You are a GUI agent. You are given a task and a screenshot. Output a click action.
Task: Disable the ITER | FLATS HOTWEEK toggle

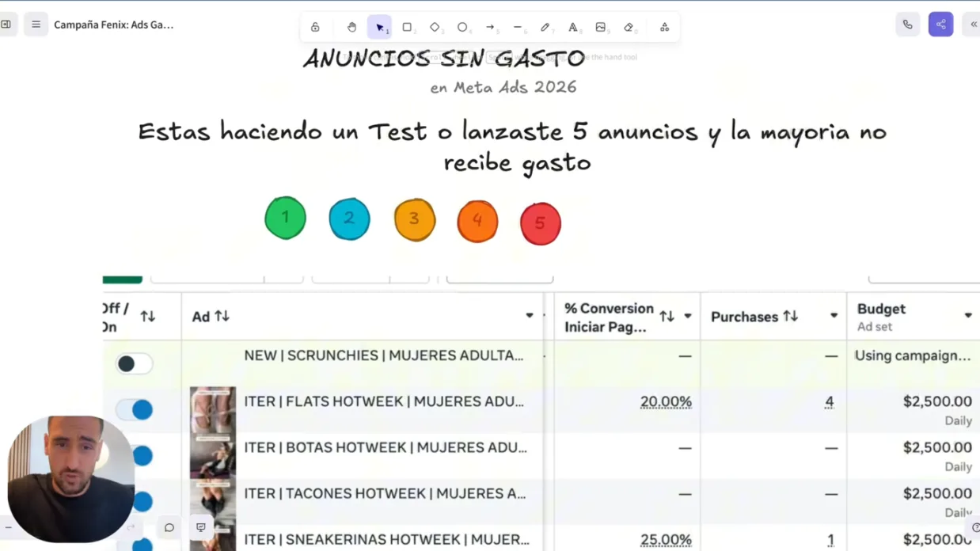pos(134,409)
